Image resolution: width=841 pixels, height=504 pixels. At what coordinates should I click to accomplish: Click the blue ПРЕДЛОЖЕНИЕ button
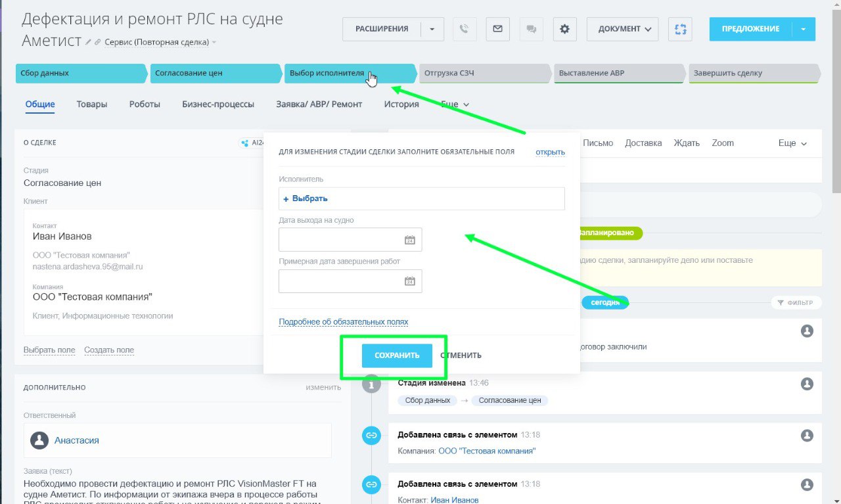click(x=750, y=29)
